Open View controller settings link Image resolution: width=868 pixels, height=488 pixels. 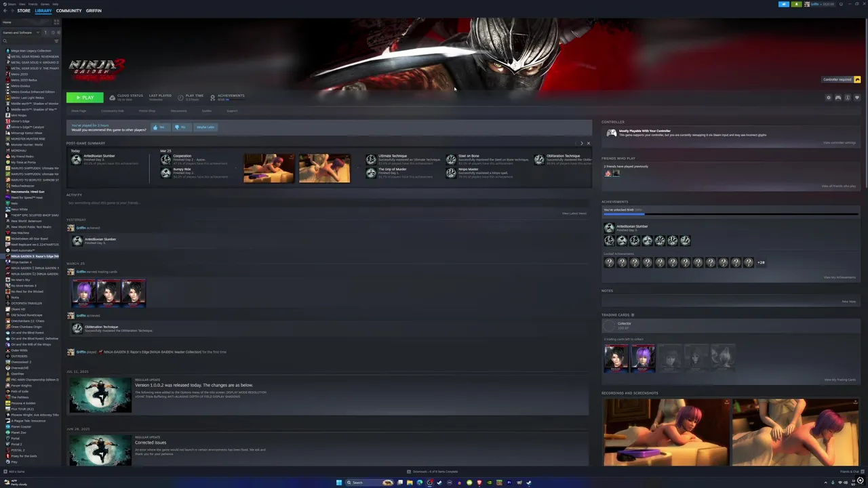(840, 143)
